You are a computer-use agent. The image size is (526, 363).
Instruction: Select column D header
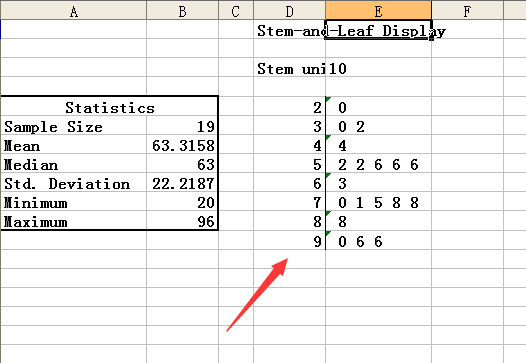coord(290,10)
